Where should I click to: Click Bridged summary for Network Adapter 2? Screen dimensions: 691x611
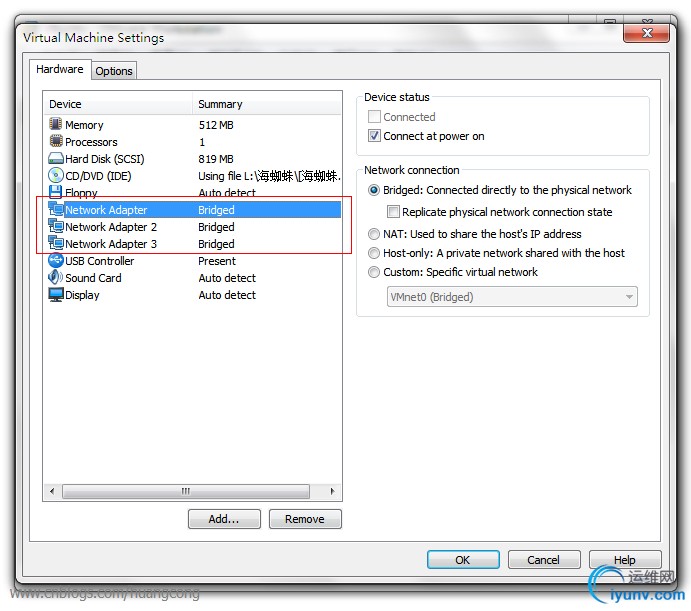click(216, 227)
